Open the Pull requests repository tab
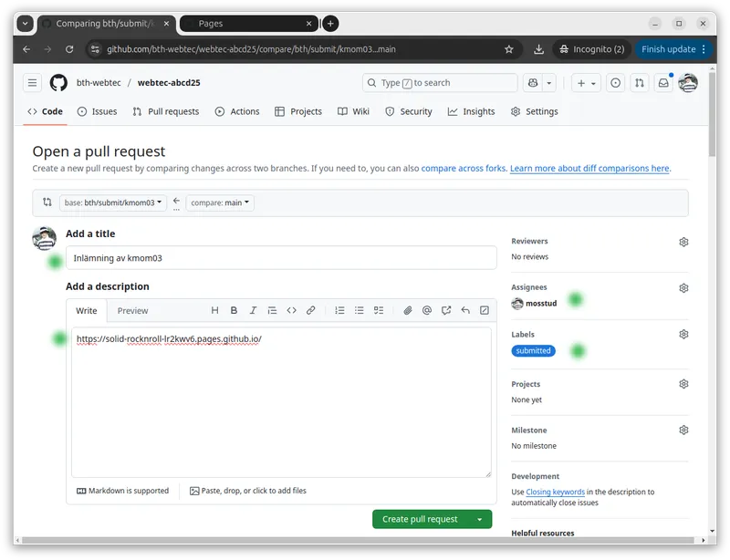This screenshot has width=730, height=560. [x=165, y=111]
